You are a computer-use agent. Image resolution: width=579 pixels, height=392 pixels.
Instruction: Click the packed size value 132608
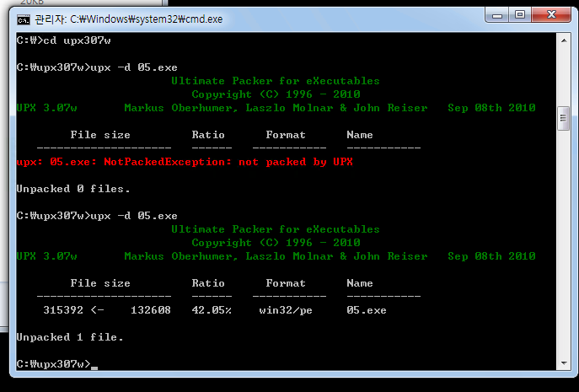click(x=151, y=310)
